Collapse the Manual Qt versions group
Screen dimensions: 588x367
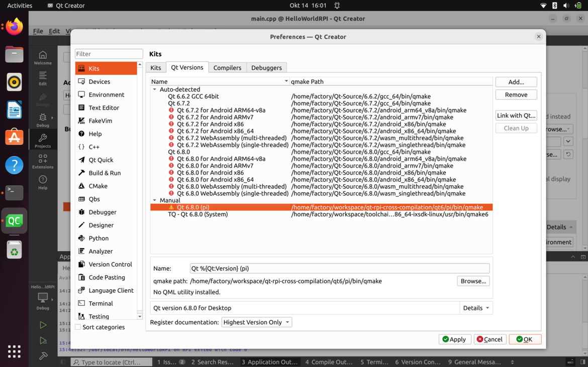pyautogui.click(x=154, y=200)
